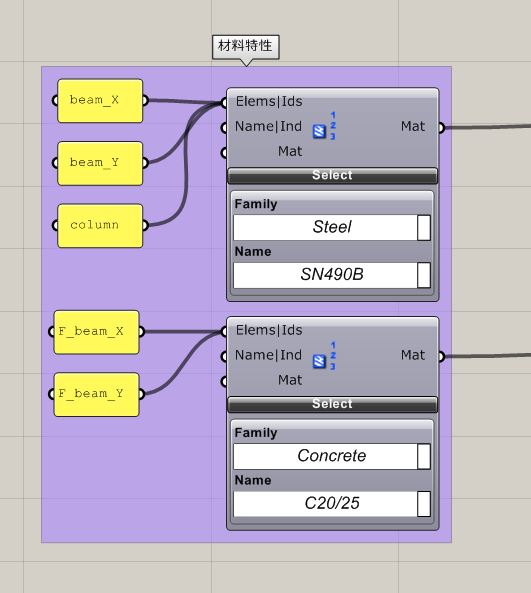Screen dimensions: 531x593
Task: Select the column parameter node
Action: click(x=100, y=226)
